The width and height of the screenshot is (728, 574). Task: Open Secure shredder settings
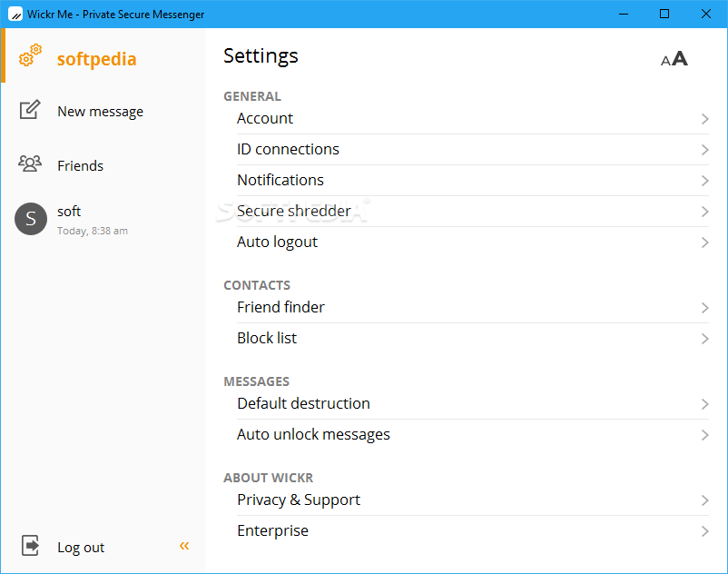pyautogui.click(x=473, y=212)
